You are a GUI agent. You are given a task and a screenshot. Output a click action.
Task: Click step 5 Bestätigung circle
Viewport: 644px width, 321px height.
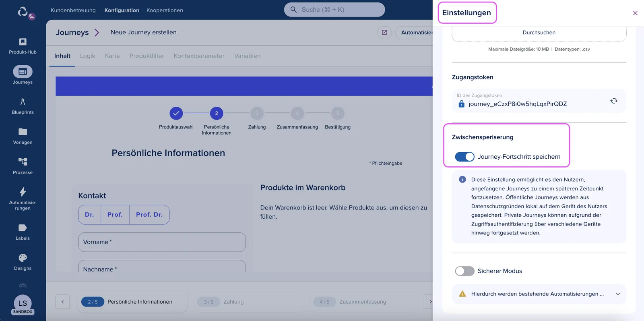pyautogui.click(x=338, y=113)
